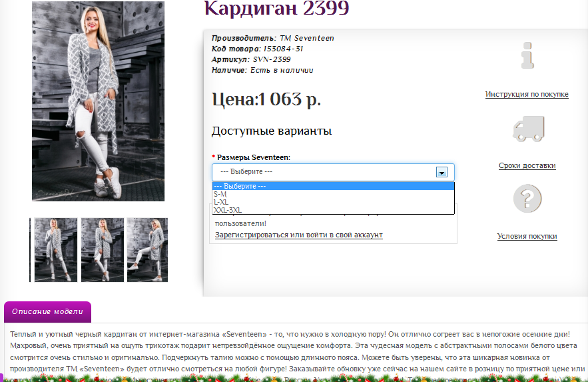Click the delivery truck icon
588x382 pixels.
coord(528,129)
